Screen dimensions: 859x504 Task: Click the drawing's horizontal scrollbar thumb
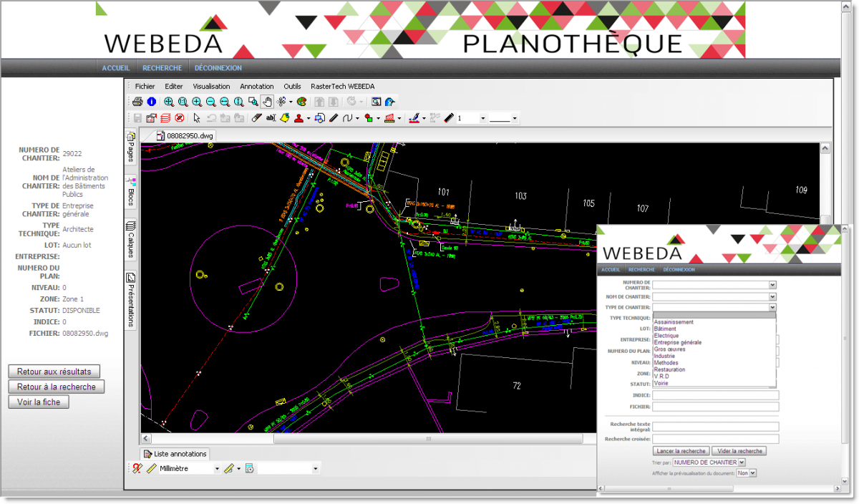[x=429, y=438]
